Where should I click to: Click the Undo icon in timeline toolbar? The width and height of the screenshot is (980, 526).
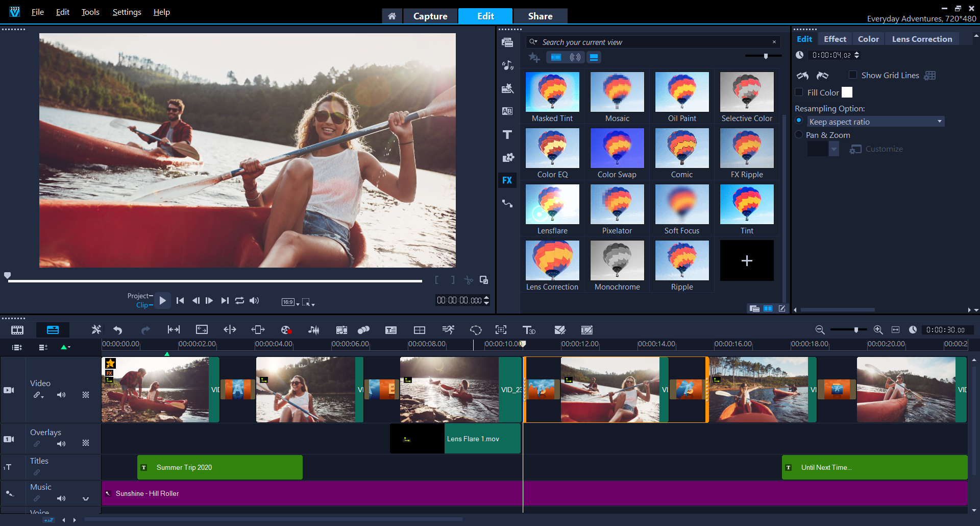click(x=118, y=330)
